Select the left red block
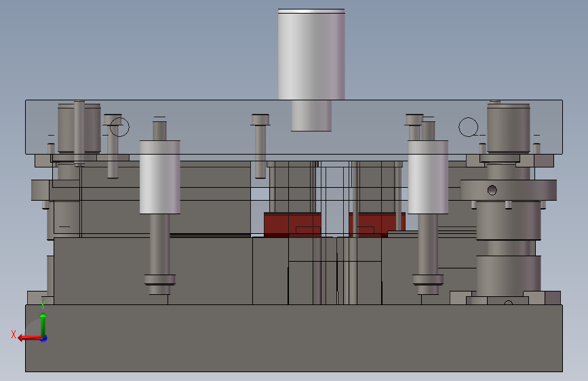Viewport: 588px width, 381px height. [x=292, y=224]
